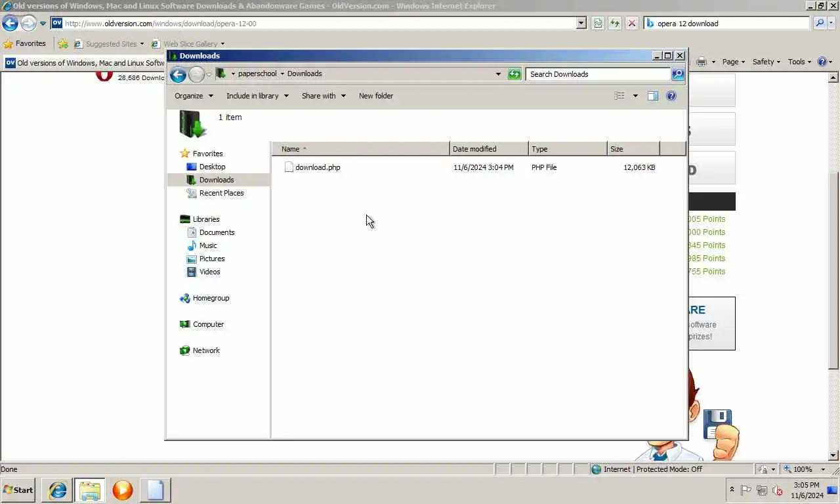Open Internet Explorer from the taskbar
Screen dimensions: 840x504
pos(58,490)
